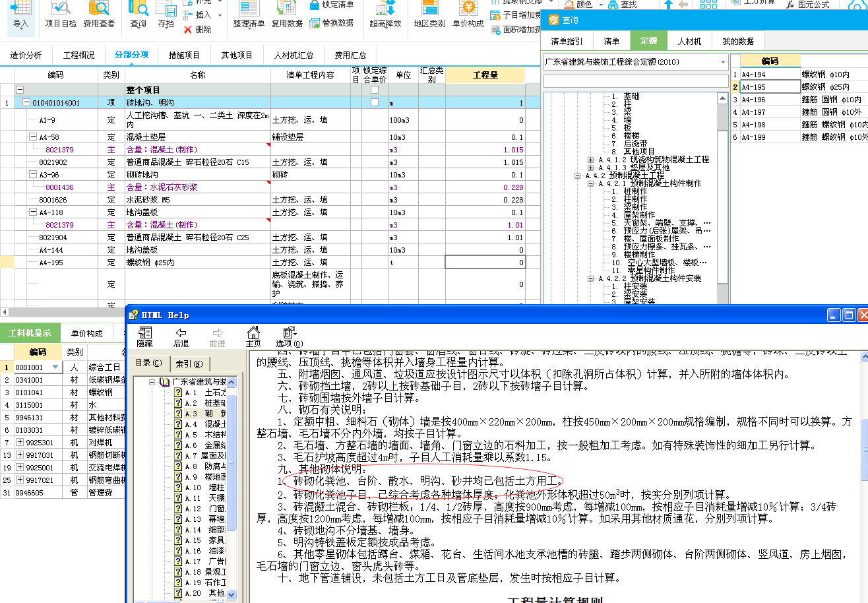Viewport: 868px width, 603px height.
Task: Click 子目增加费 toolbar item
Action: [x=516, y=15]
